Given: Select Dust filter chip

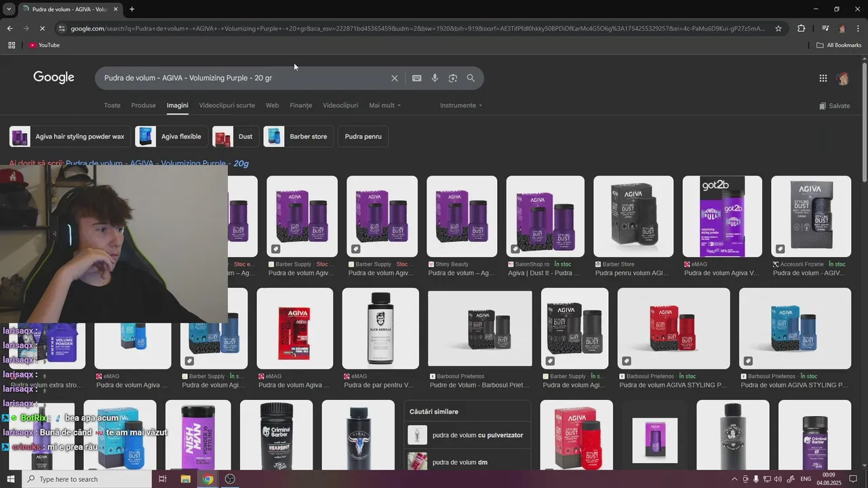Looking at the screenshot, I should [x=235, y=136].
